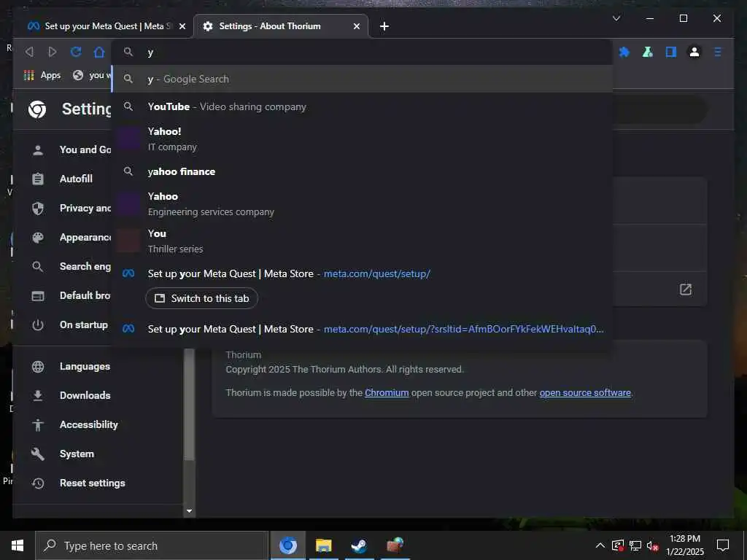Open the Thorium main menu icon
The width and height of the screenshot is (747, 560).
pyautogui.click(x=718, y=52)
